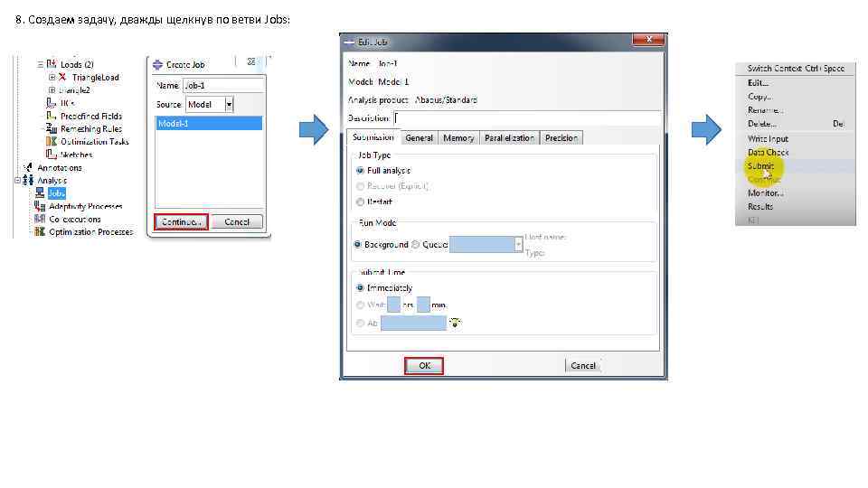Viewport: 868px width, 488px height.
Task: Click the job Name input field
Action: pyautogui.click(x=223, y=85)
